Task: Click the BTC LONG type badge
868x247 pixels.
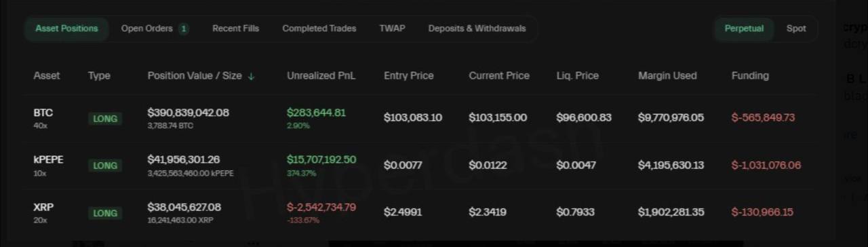Action: tap(105, 119)
